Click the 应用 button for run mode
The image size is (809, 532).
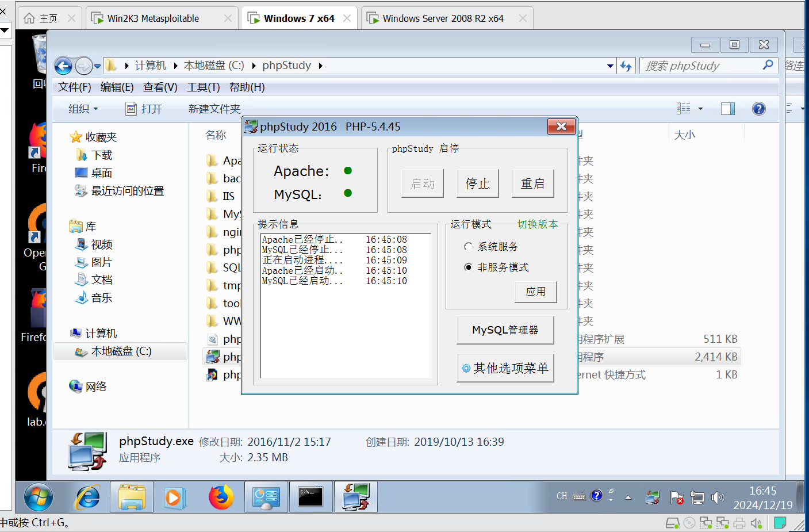click(536, 292)
